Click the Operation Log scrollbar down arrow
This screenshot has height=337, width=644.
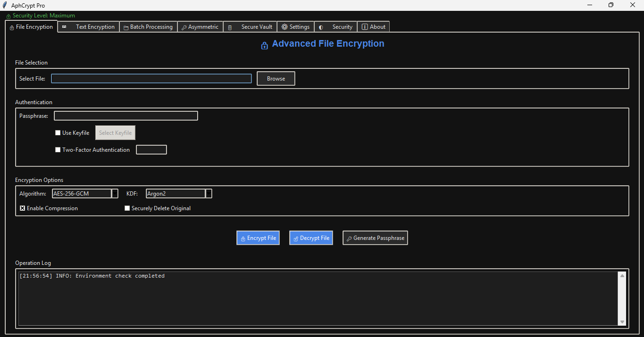(x=622, y=322)
